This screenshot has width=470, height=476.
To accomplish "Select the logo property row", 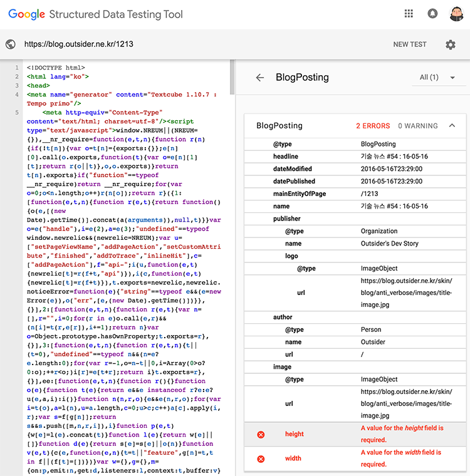I will point(355,256).
